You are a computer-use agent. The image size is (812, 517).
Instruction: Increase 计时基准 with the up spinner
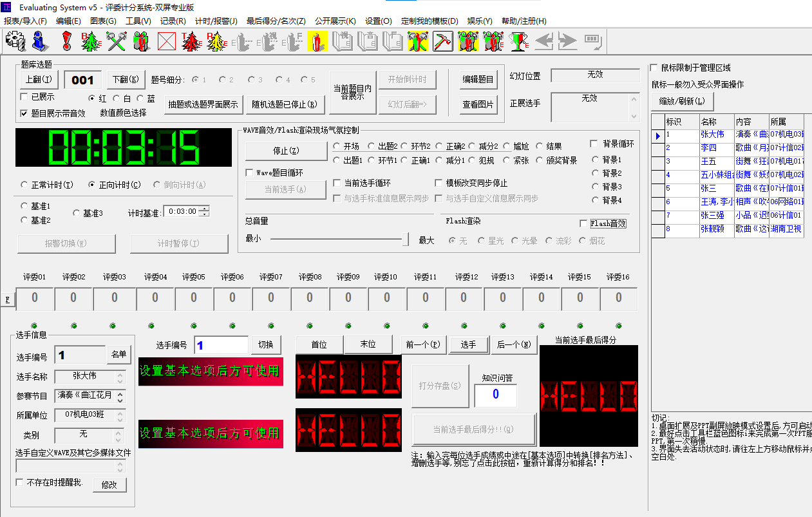coord(204,208)
